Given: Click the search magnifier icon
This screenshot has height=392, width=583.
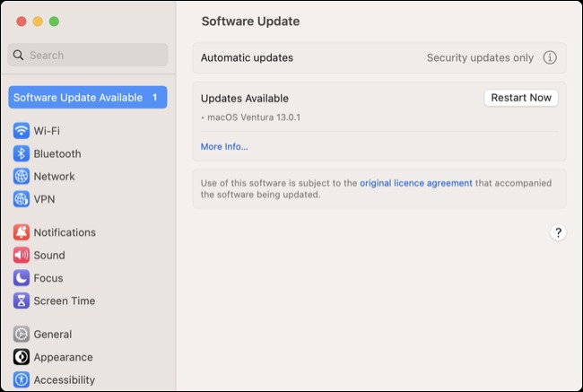Looking at the screenshot, I should click(18, 55).
